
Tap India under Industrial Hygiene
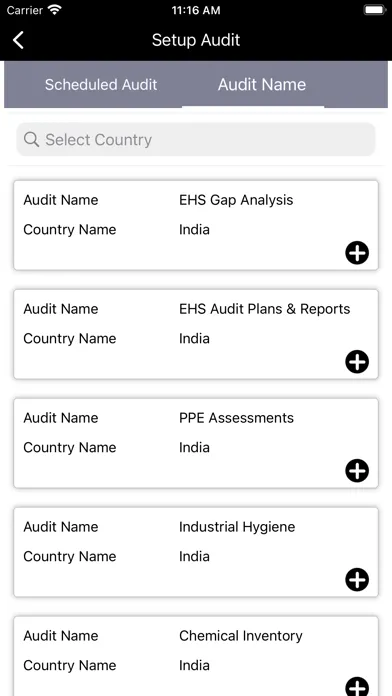point(194,556)
